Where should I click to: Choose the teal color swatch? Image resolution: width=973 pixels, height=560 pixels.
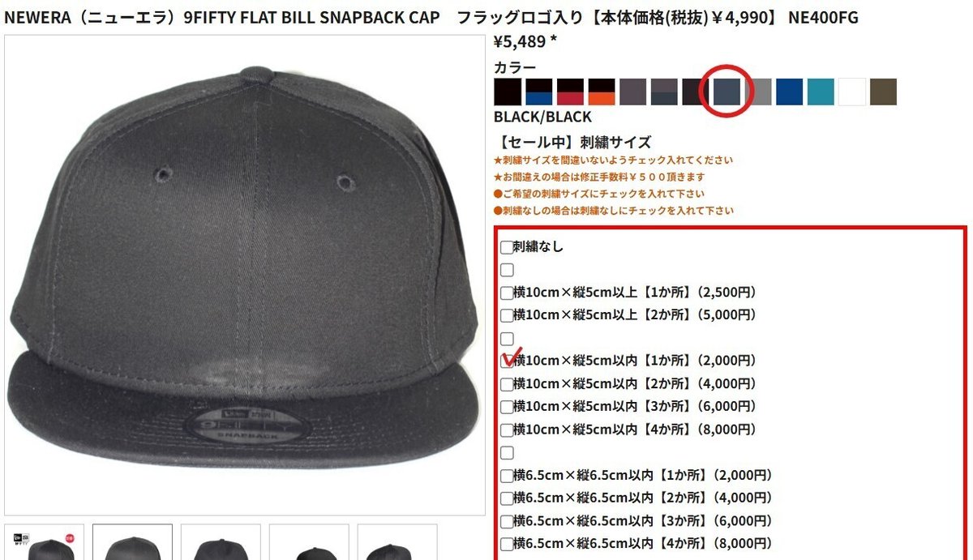coord(821,92)
